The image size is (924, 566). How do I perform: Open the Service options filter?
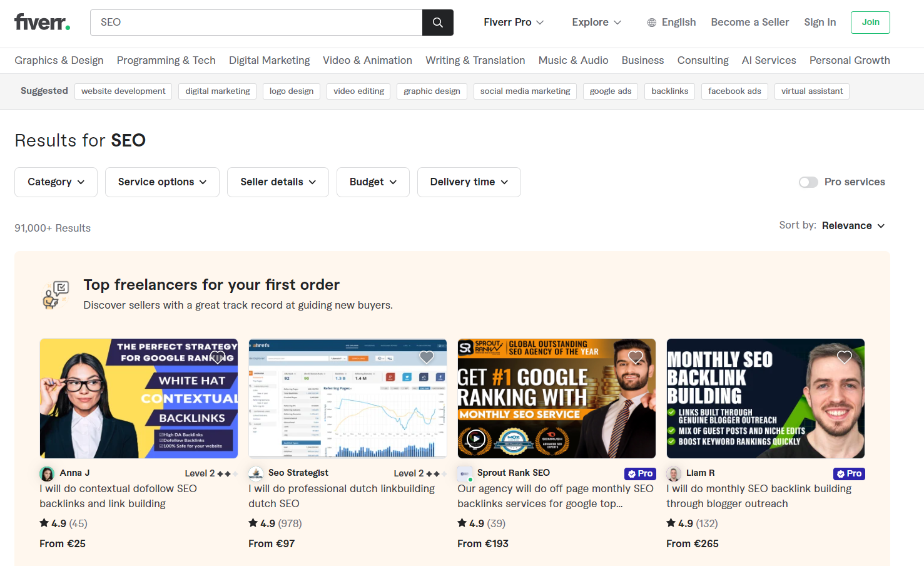pyautogui.click(x=162, y=182)
